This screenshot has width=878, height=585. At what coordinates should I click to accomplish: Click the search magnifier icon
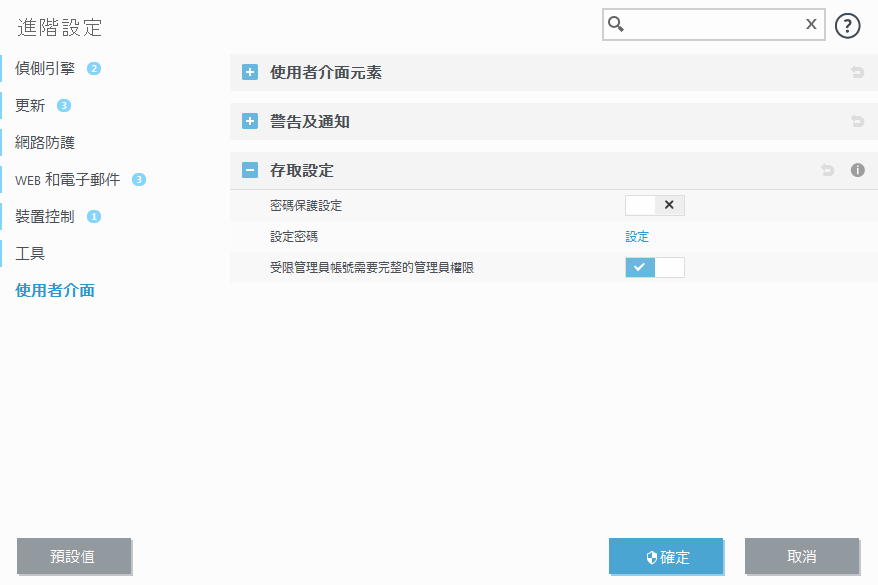click(614, 24)
